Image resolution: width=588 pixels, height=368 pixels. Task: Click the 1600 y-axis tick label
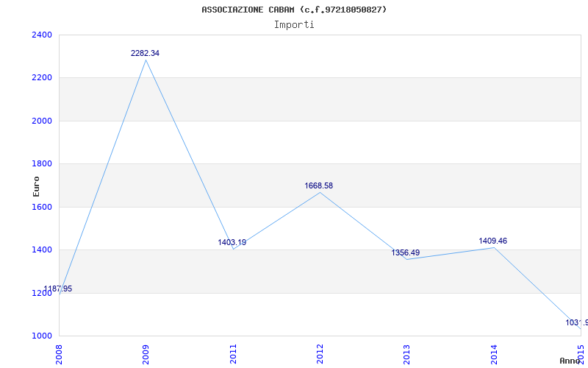point(42,207)
